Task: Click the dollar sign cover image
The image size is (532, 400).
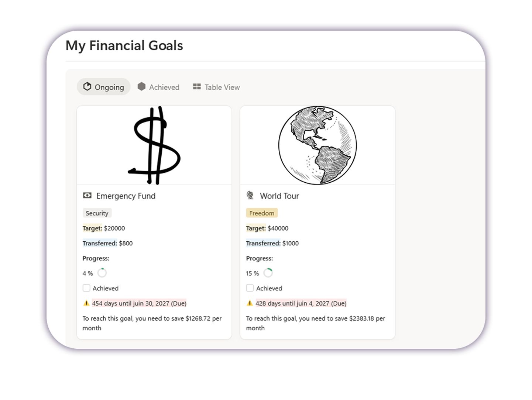Action: click(154, 145)
